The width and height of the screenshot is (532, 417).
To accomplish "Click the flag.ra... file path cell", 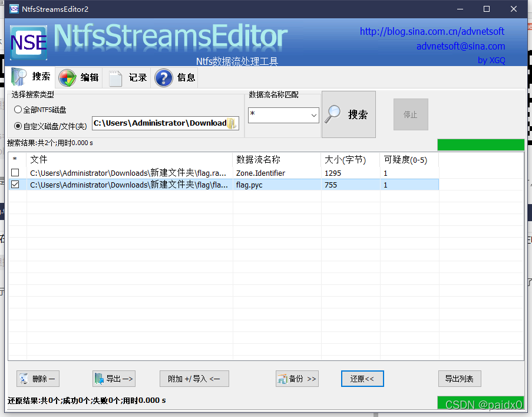I will click(128, 173).
